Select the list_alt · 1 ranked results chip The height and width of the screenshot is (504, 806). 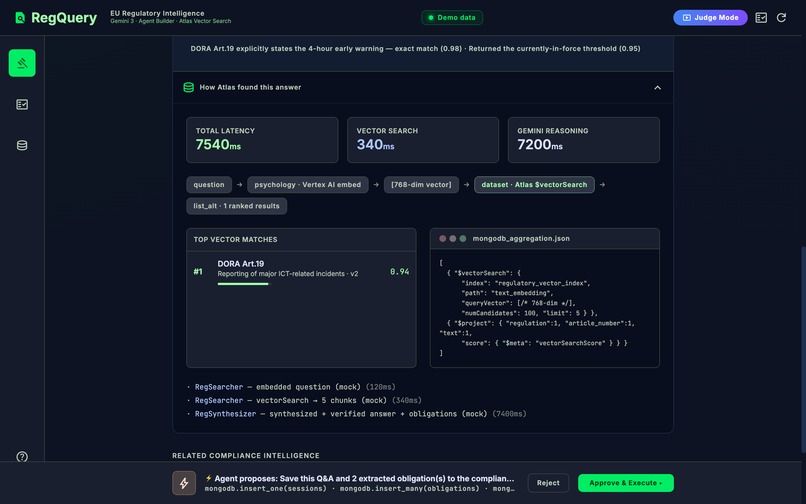[236, 206]
